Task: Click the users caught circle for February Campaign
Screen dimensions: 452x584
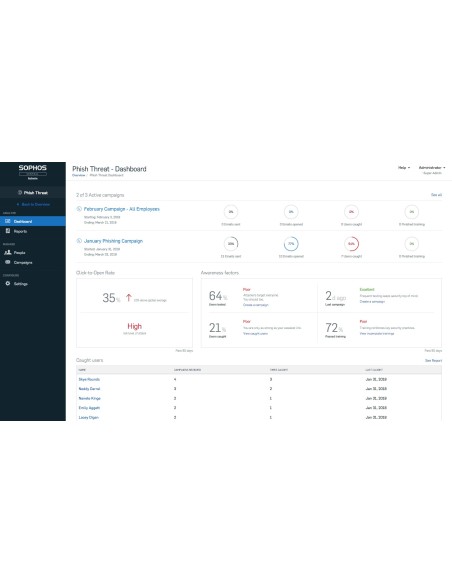Action: 351,212
